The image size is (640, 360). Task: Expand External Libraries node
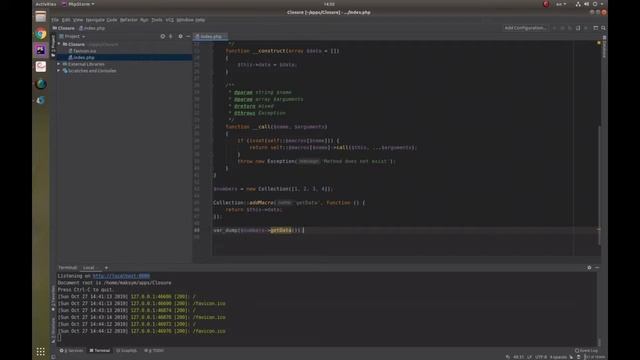click(x=59, y=64)
